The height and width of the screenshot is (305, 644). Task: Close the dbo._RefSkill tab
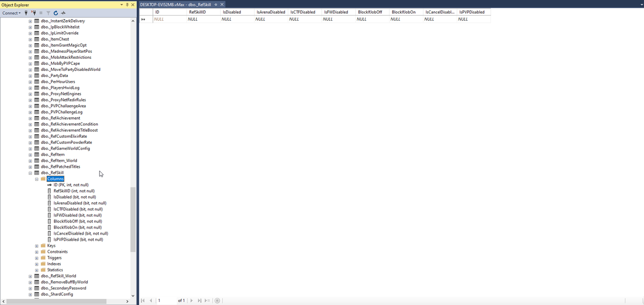tap(222, 4)
